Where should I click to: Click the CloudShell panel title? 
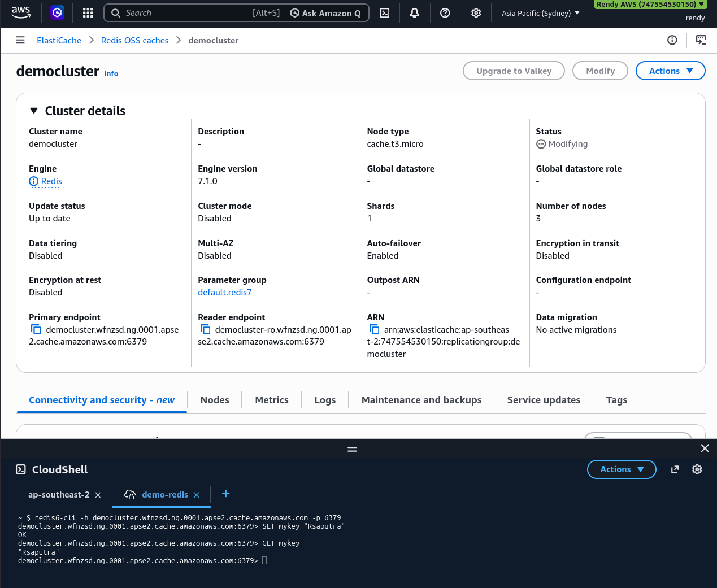tap(60, 469)
